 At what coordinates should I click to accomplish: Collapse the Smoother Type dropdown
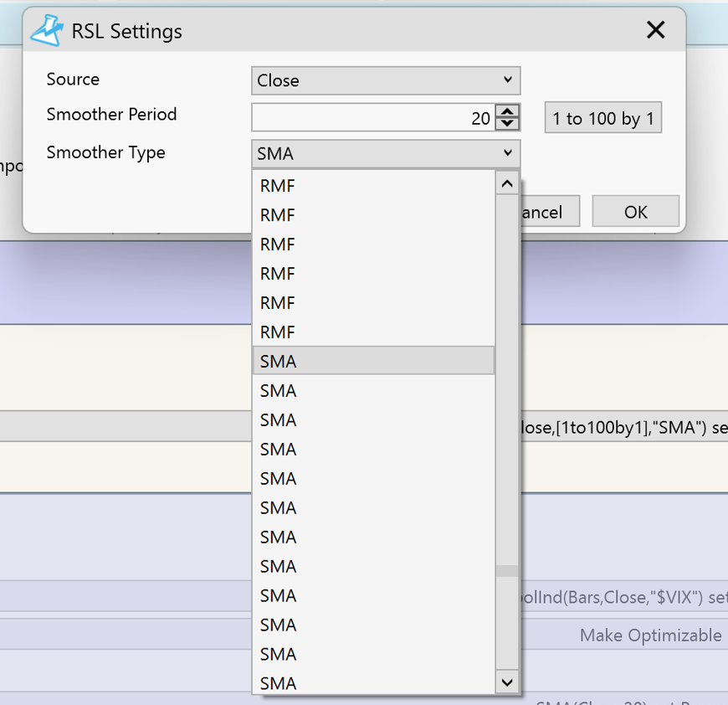click(386, 153)
